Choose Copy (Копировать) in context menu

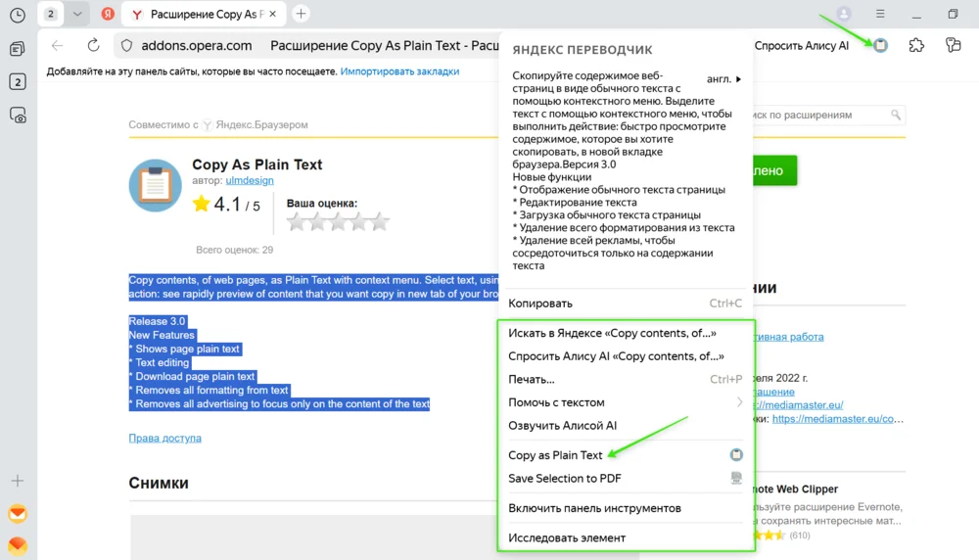coord(625,303)
